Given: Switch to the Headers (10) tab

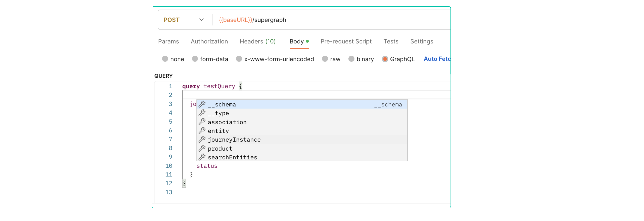Looking at the screenshot, I should 258,41.
